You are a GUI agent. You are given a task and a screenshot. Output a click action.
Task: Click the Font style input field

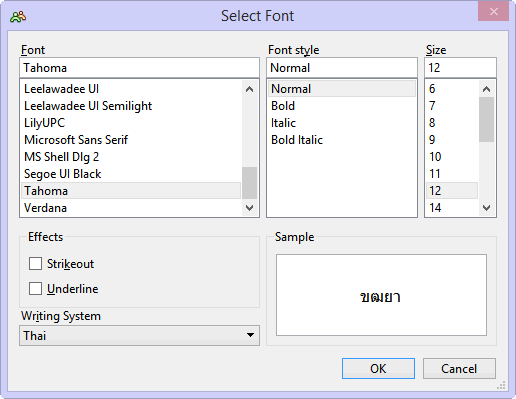point(342,68)
